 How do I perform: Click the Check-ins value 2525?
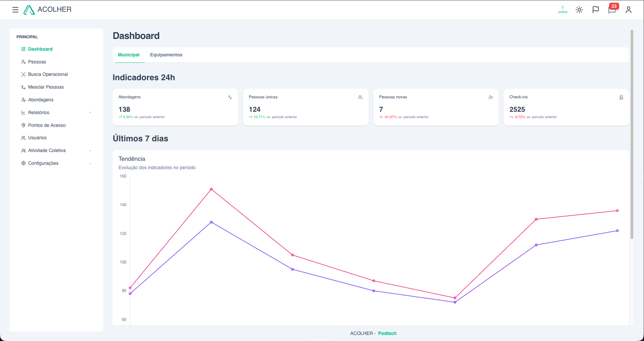point(517,109)
